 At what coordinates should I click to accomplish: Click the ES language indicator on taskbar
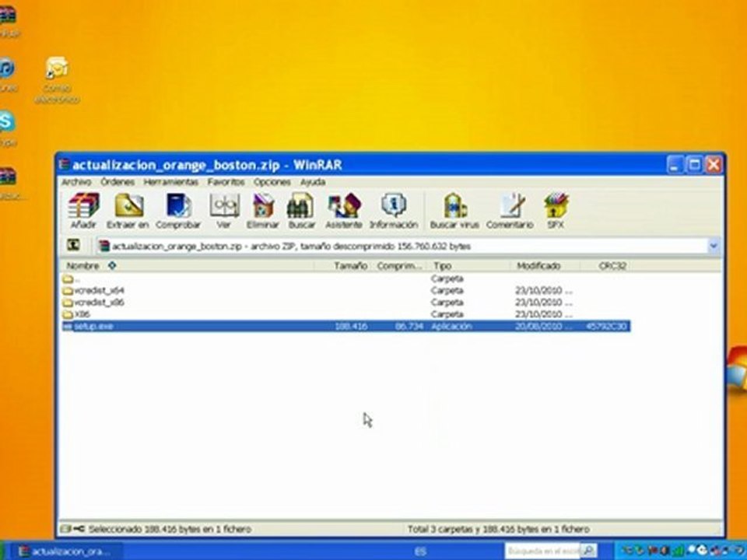click(419, 551)
